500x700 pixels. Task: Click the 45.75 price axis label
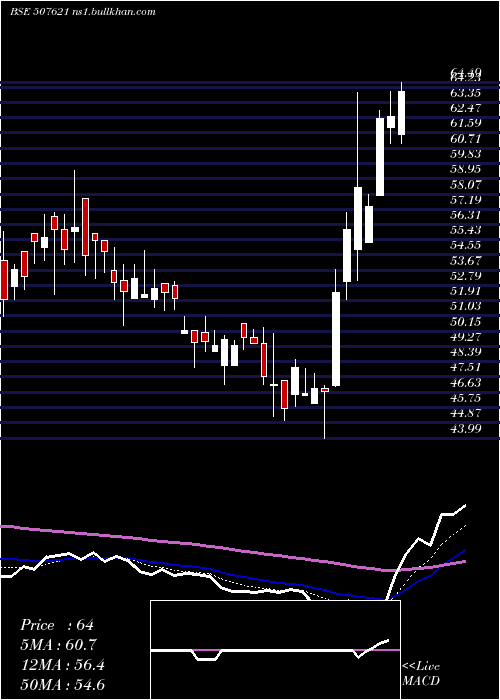tap(465, 398)
